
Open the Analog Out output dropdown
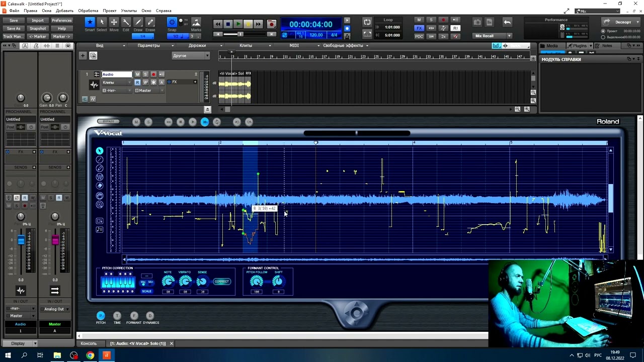click(55, 309)
